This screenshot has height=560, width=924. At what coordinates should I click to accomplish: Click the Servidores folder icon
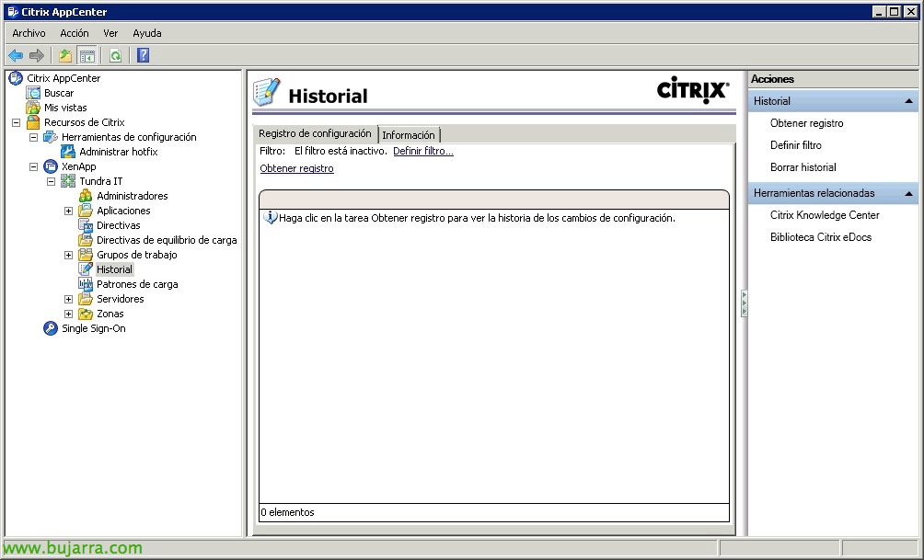[86, 299]
